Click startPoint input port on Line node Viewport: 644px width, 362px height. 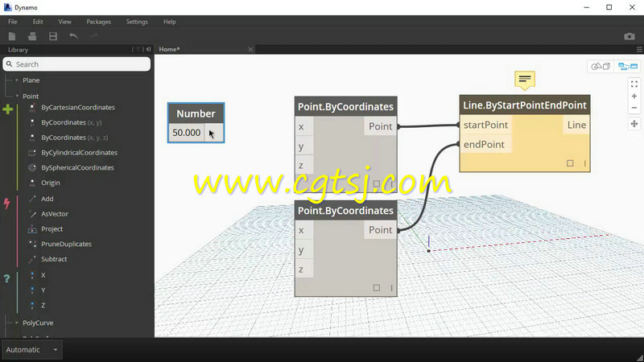pyautogui.click(x=486, y=125)
